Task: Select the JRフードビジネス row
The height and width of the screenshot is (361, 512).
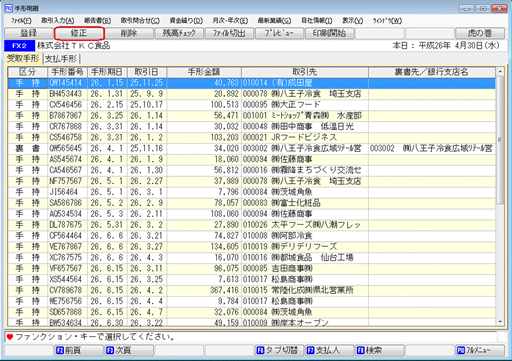Action: click(252, 138)
